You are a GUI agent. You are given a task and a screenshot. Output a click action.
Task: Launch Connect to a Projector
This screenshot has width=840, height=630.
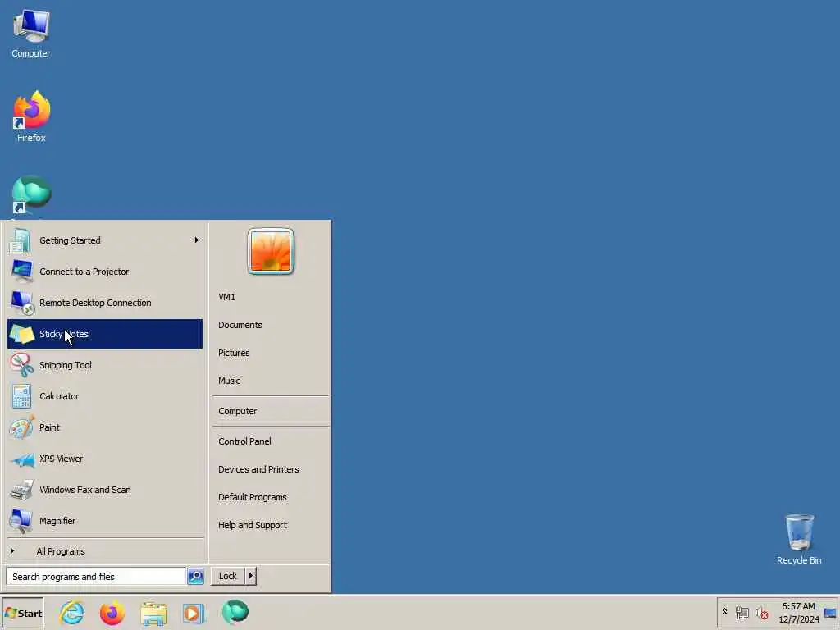tap(105, 272)
